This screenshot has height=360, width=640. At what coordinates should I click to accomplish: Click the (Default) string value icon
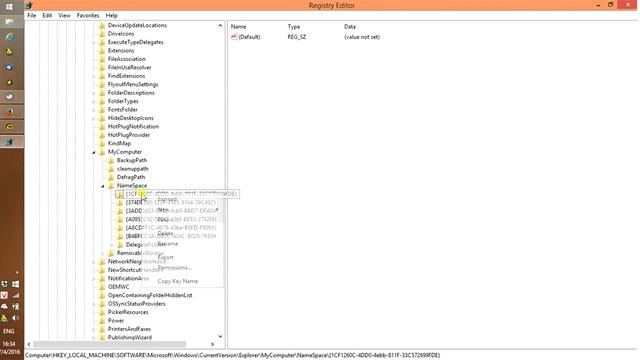pos(234,37)
